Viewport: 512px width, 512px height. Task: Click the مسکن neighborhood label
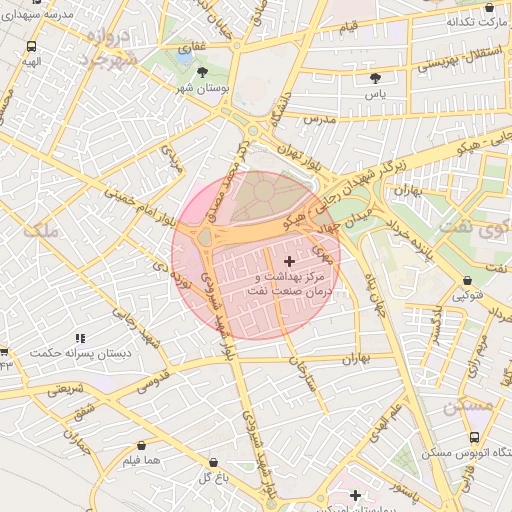pyautogui.click(x=468, y=407)
